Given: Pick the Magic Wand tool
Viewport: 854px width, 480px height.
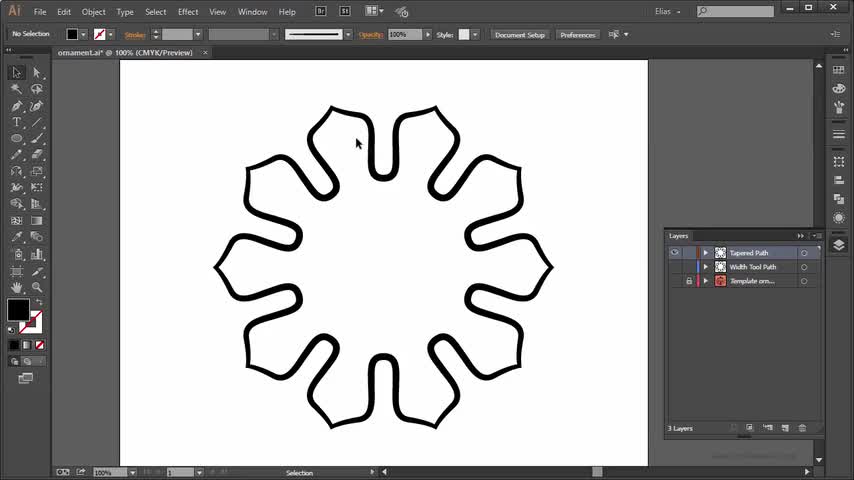Looking at the screenshot, I should pyautogui.click(x=16, y=89).
